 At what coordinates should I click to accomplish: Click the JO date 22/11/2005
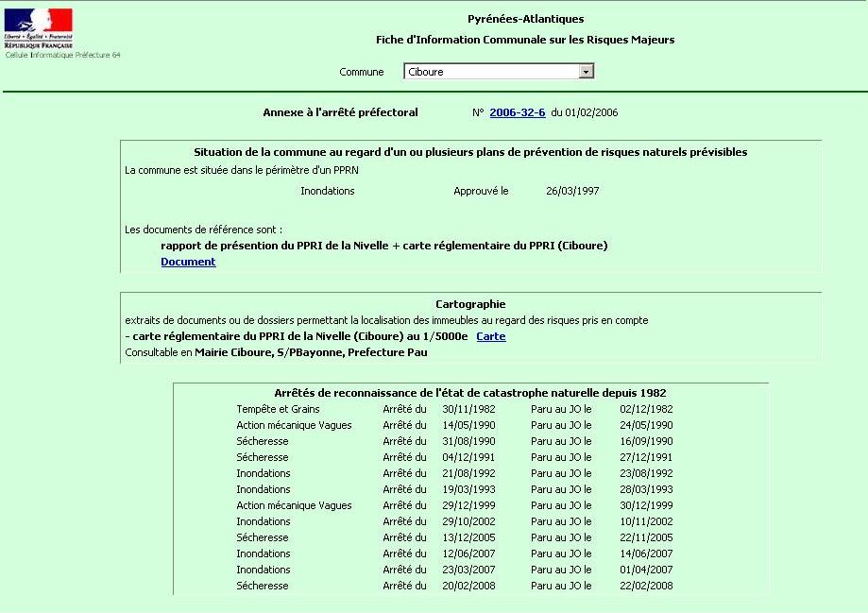(x=646, y=537)
